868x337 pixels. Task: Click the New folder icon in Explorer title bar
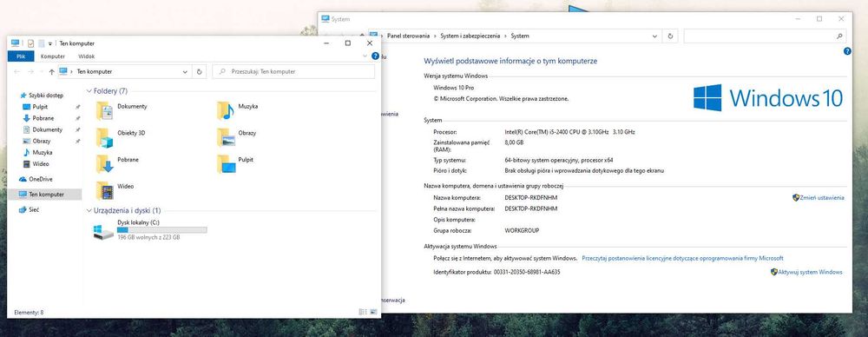pos(41,43)
